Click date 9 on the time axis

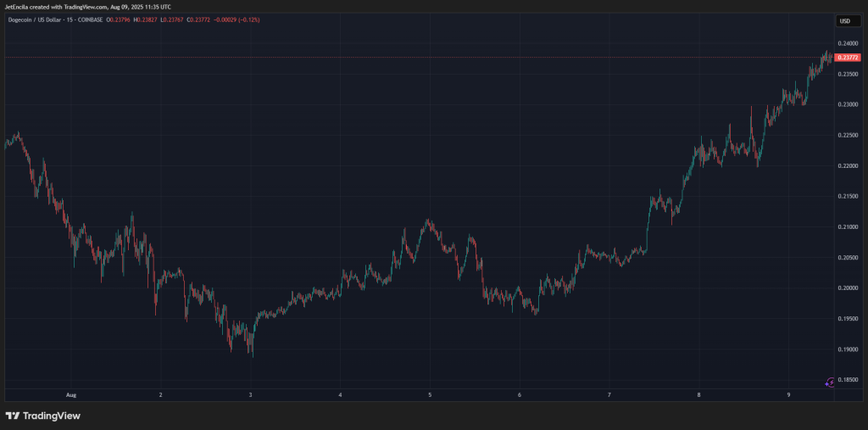788,395
